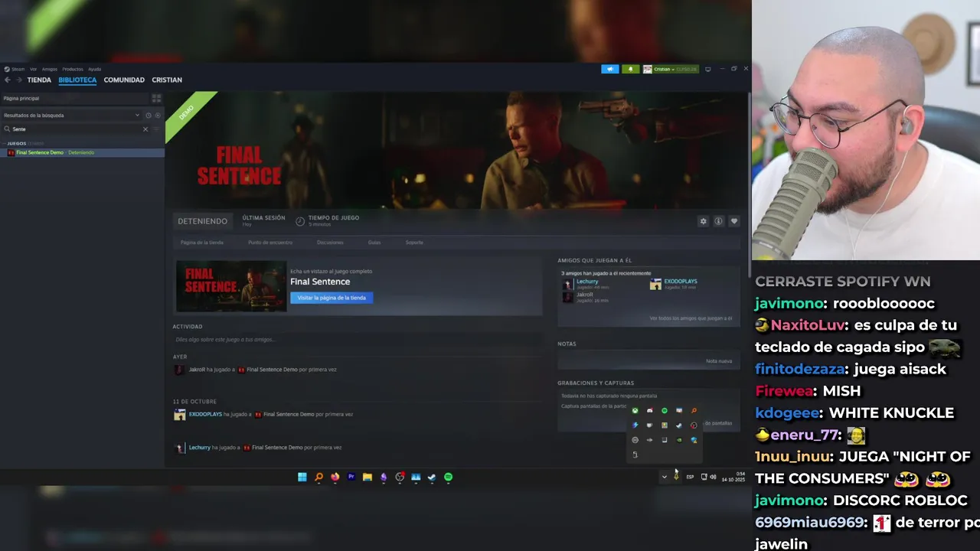Click EXODOPLAYS in the 11 de octubre activity

(205, 414)
